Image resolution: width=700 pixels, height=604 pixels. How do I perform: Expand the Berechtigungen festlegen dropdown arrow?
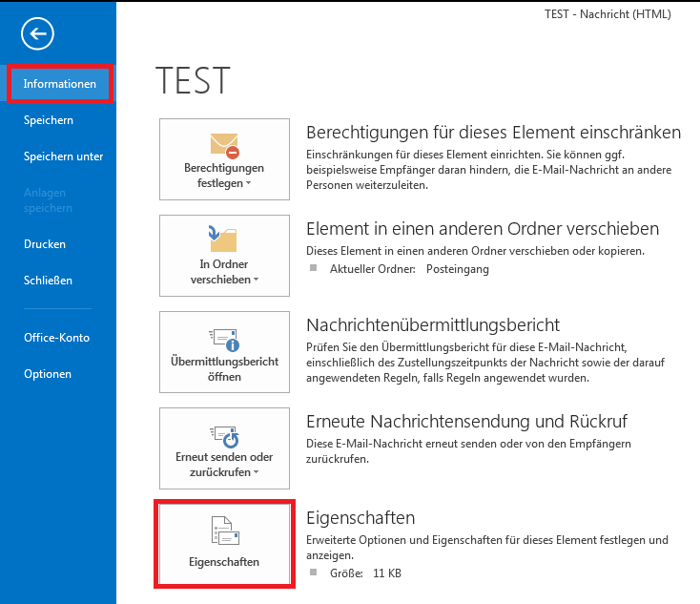click(248, 183)
